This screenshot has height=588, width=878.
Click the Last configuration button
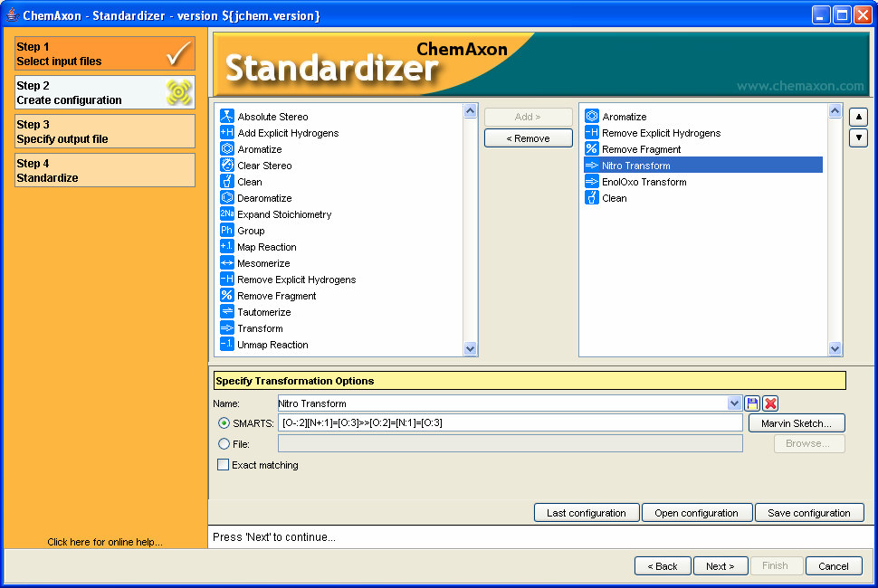pyautogui.click(x=587, y=513)
